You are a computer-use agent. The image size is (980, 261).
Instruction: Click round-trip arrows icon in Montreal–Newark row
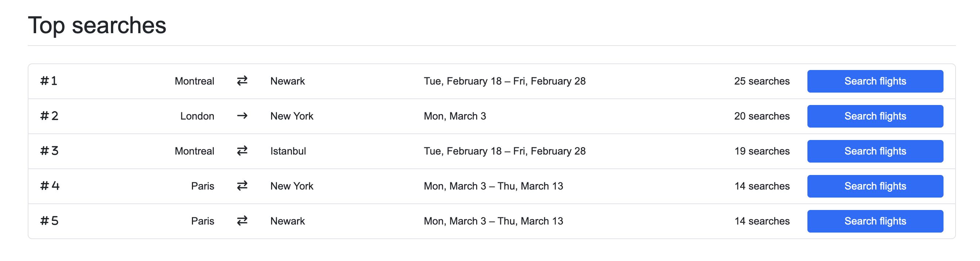(x=242, y=81)
